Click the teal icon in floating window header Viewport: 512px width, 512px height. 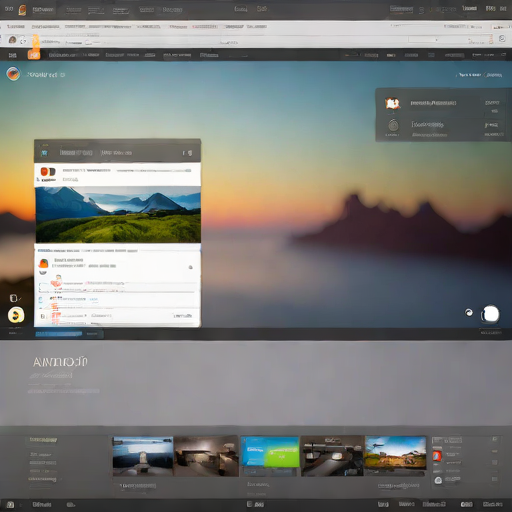pyautogui.click(x=44, y=153)
